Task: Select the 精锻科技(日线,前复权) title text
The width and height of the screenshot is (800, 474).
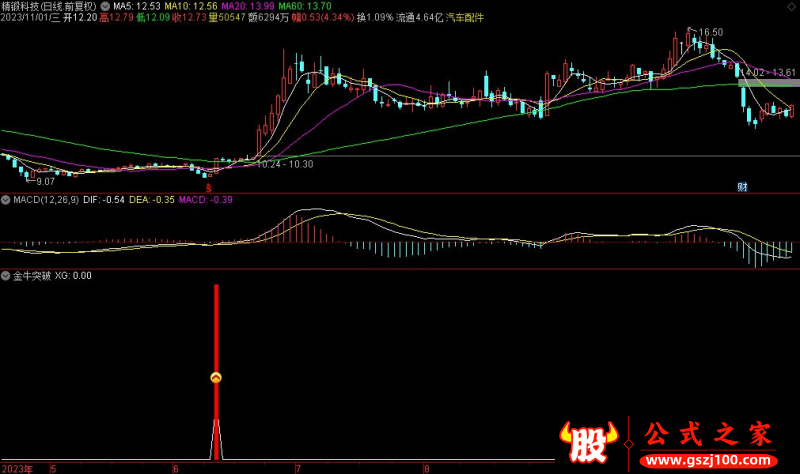Action: click(x=49, y=6)
